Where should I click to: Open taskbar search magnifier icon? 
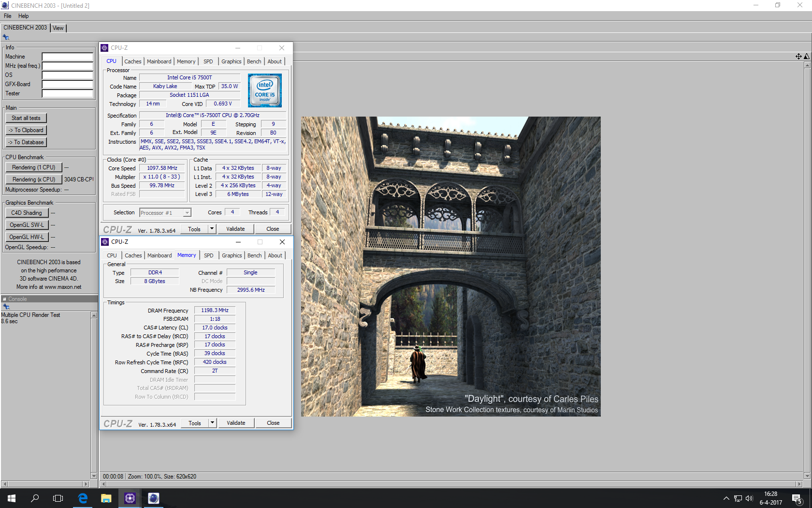[35, 498]
